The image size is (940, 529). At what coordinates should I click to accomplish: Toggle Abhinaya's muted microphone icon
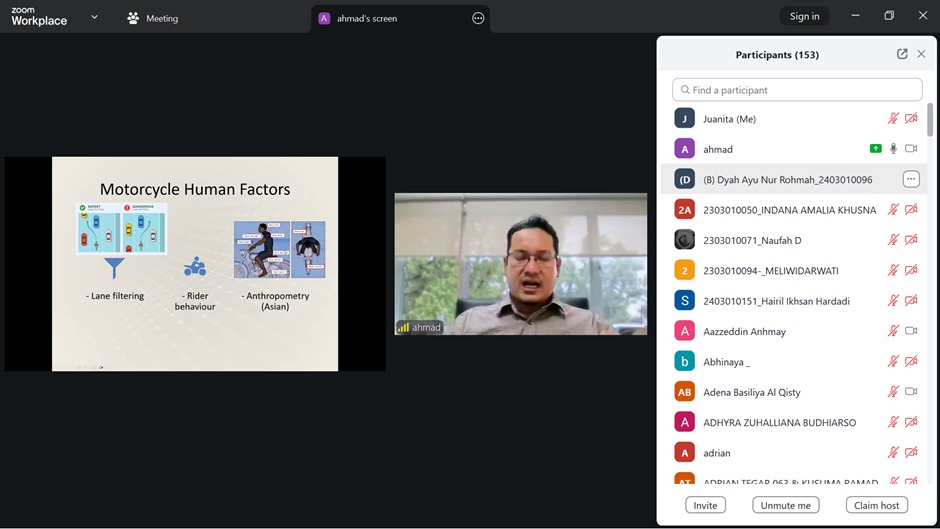tap(893, 362)
